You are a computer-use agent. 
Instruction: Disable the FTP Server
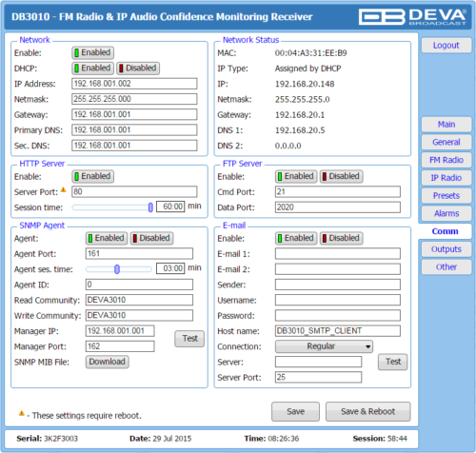pyautogui.click(x=341, y=176)
